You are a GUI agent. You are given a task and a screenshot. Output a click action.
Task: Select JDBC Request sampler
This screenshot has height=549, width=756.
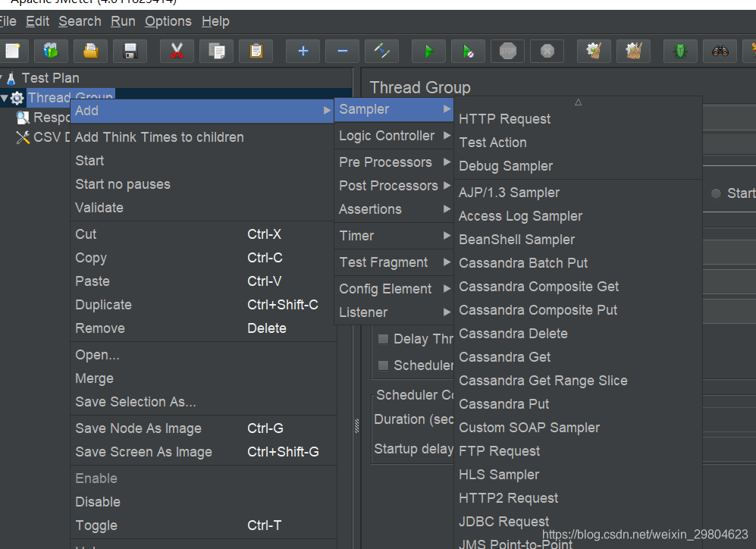tap(578, 522)
